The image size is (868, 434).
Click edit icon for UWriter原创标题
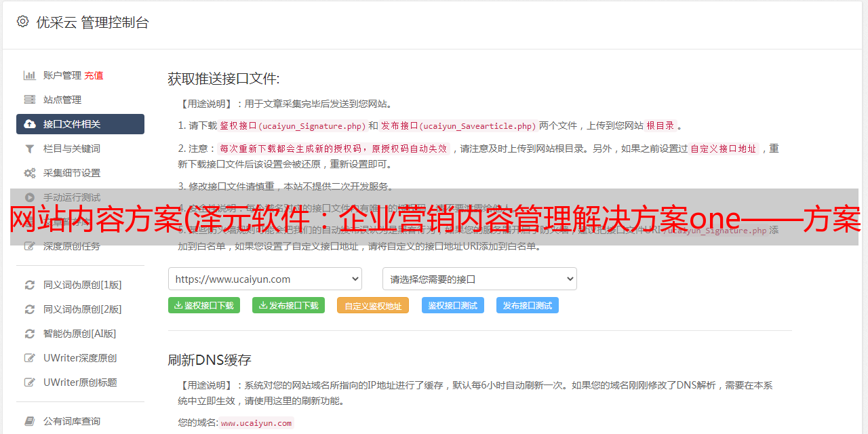(30, 382)
